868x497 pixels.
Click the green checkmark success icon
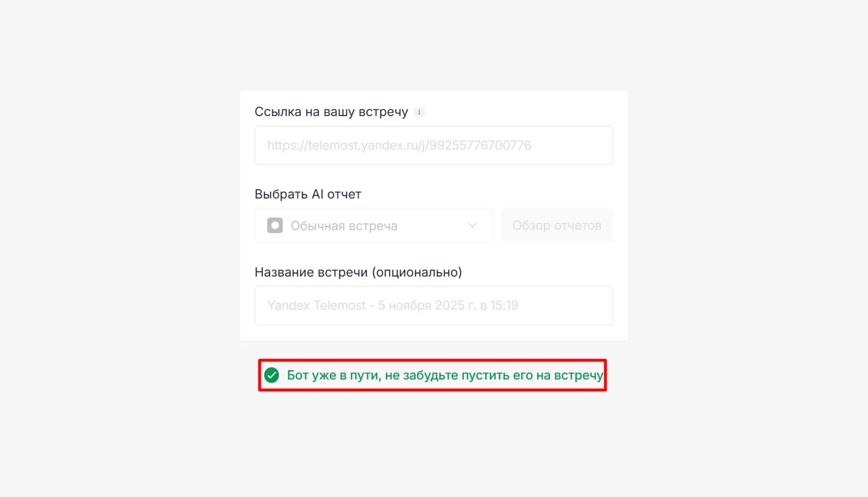click(271, 375)
